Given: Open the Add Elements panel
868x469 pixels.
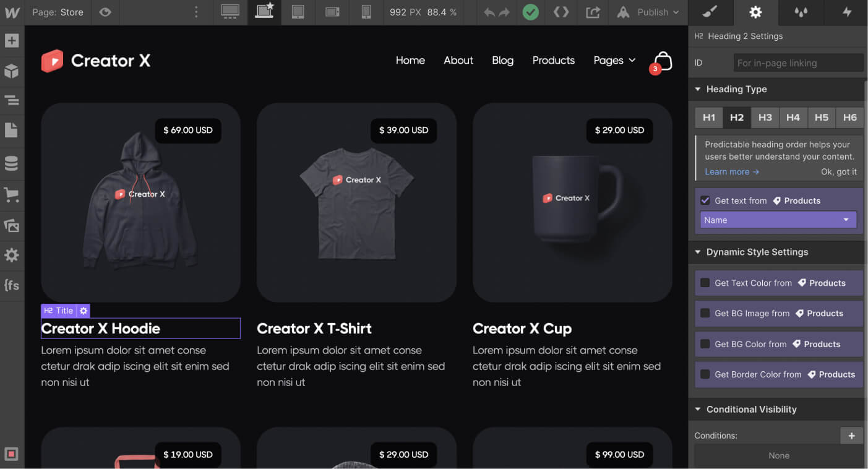Looking at the screenshot, I should coord(12,41).
